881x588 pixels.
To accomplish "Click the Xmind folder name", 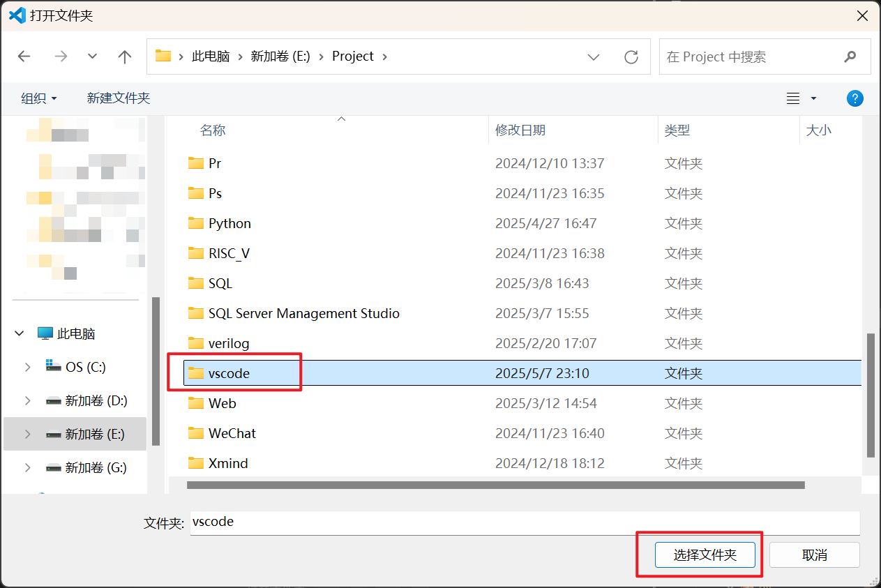I will (x=228, y=463).
